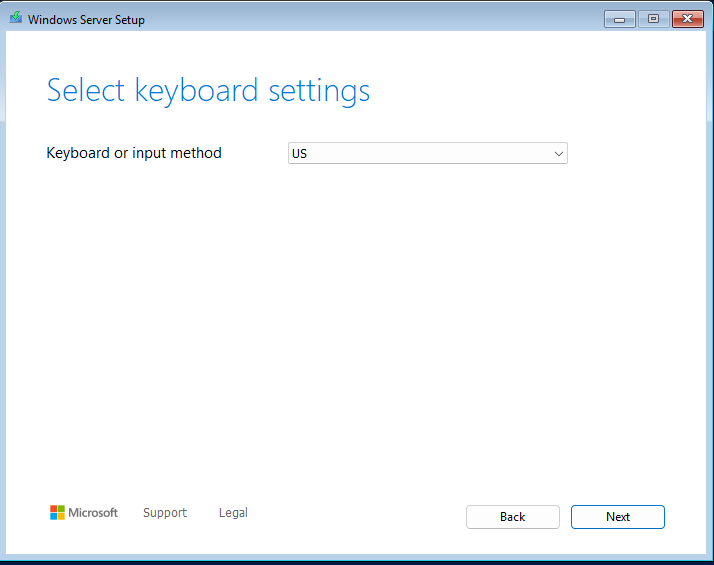
Task: Minimize the Windows Server Setup window
Action: [x=620, y=19]
